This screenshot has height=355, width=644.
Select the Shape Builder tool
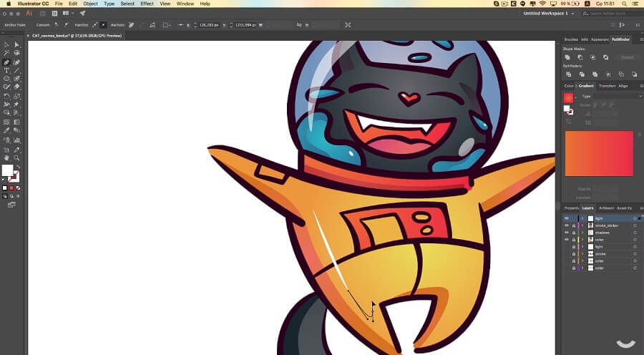coord(6,112)
